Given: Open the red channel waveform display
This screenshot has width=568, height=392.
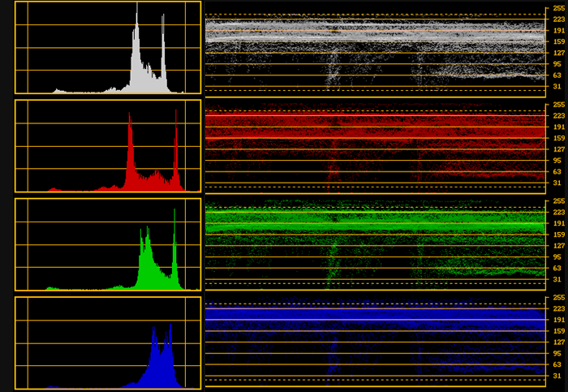Looking at the screenshot, I should 375,149.
